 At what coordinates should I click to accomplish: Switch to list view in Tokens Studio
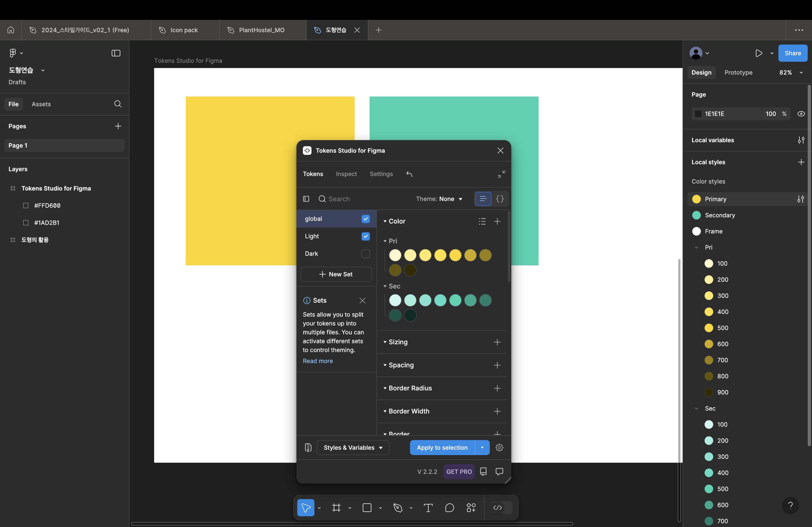coord(483,199)
